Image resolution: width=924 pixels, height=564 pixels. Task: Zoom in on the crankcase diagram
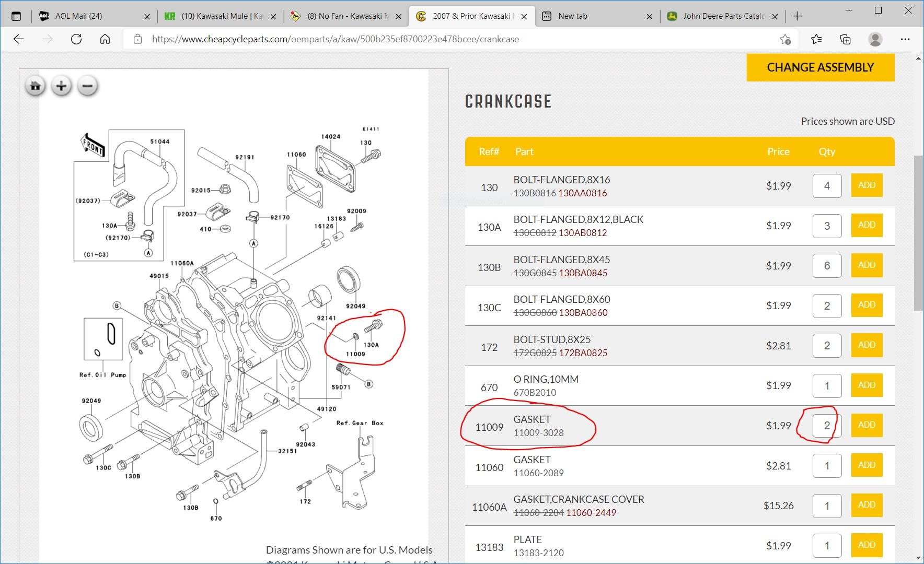61,86
